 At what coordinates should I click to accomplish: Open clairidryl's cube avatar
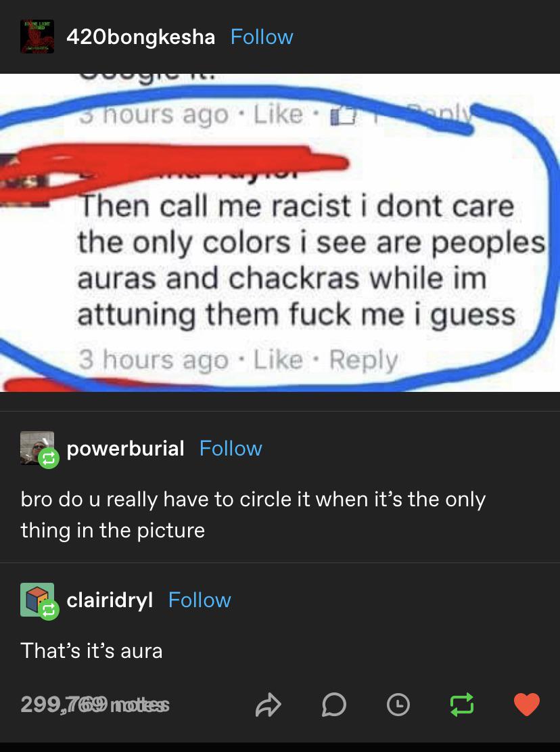[x=37, y=600]
